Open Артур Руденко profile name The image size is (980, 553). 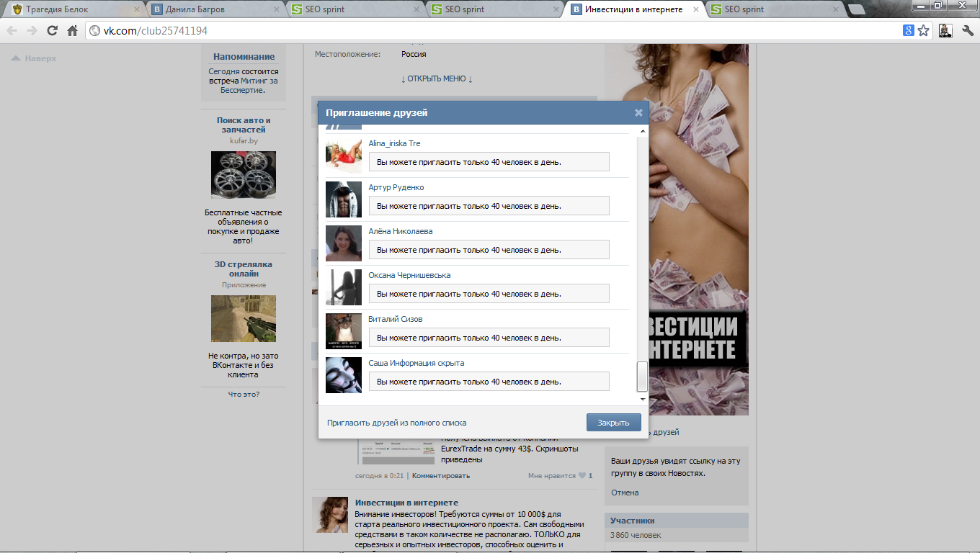[x=396, y=187]
